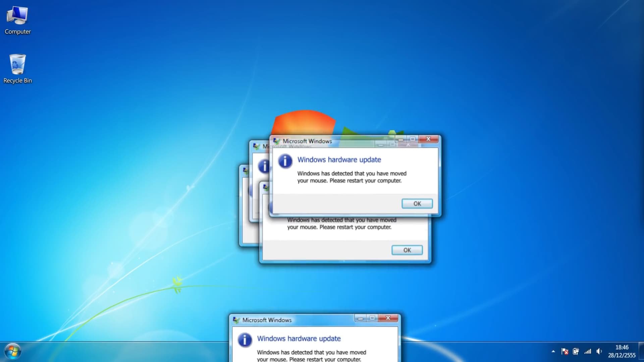Image resolution: width=644 pixels, height=362 pixels.
Task: Open the system menu icon of frontmost dialog
Action: point(276,141)
